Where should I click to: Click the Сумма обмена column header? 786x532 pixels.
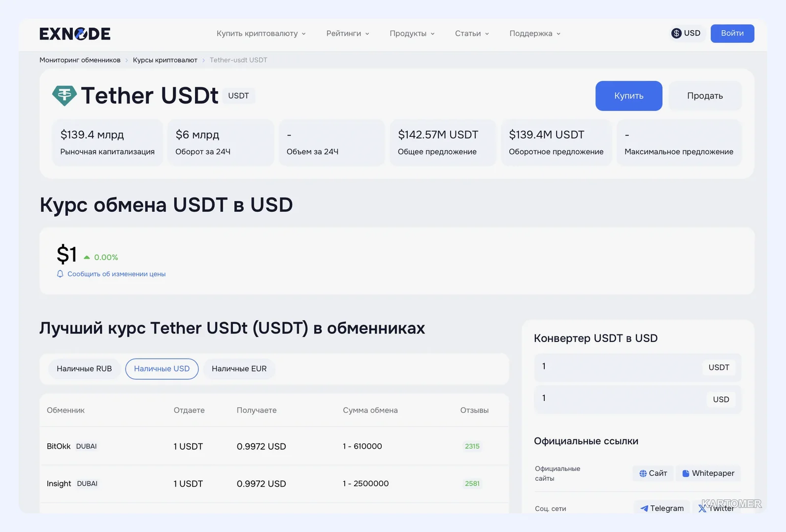pos(370,410)
